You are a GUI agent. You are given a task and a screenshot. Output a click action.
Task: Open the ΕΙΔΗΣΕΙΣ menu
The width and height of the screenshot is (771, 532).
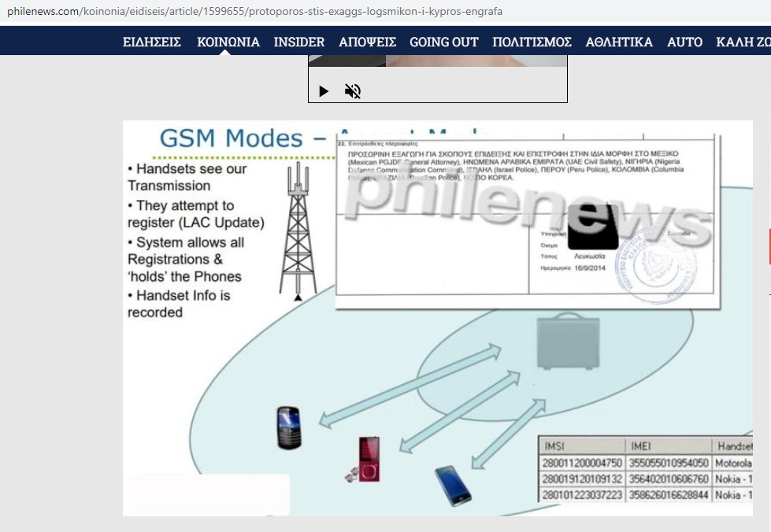[x=152, y=42]
